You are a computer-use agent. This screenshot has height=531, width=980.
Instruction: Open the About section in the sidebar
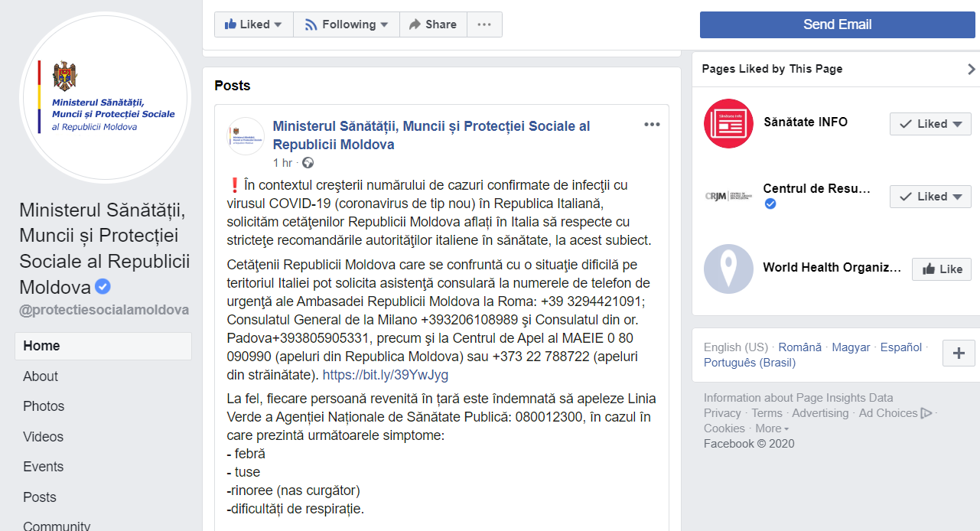[x=41, y=376]
